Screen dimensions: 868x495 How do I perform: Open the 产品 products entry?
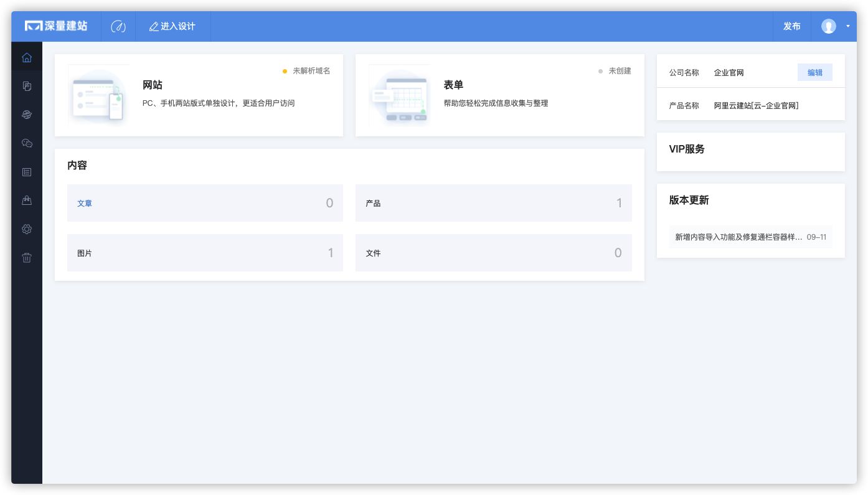[x=494, y=203]
